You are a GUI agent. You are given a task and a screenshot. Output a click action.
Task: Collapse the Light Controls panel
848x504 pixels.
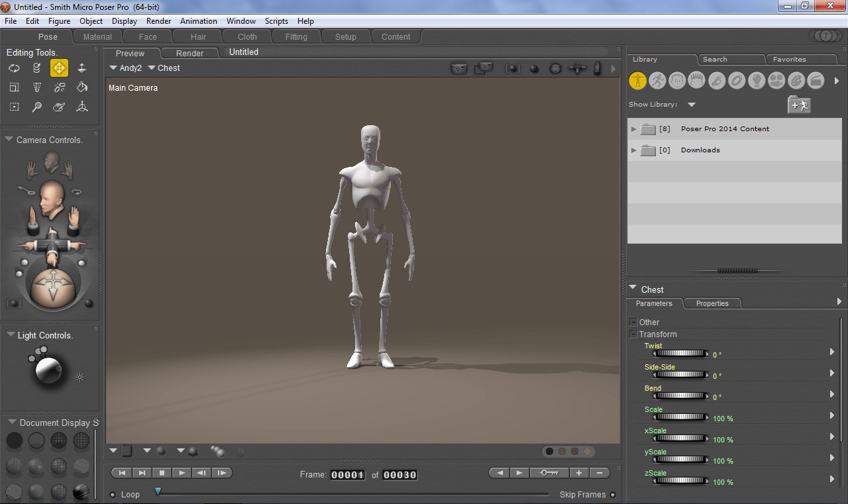[10, 335]
